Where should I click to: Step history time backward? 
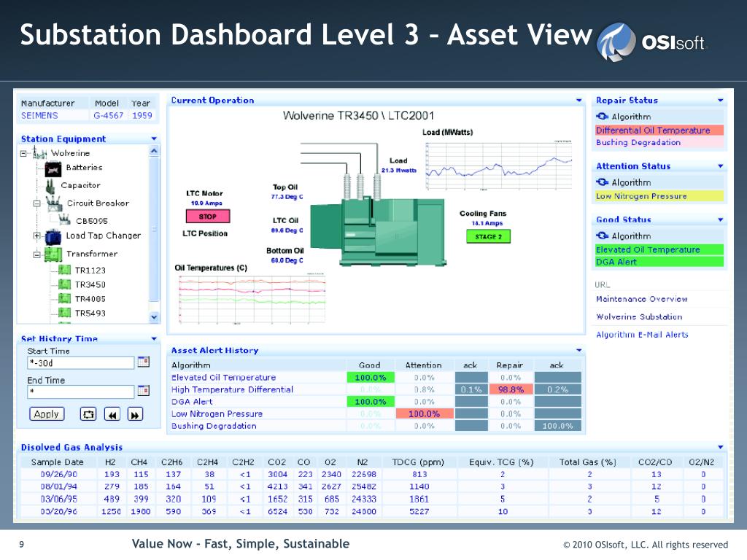point(112,414)
